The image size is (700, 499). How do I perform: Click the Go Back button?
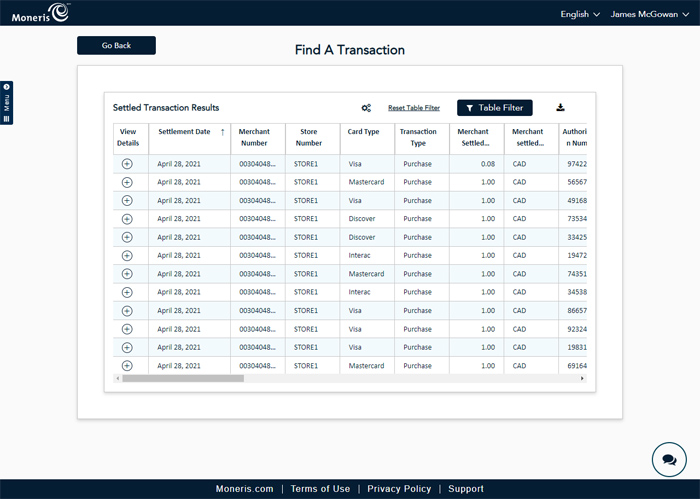(x=116, y=46)
